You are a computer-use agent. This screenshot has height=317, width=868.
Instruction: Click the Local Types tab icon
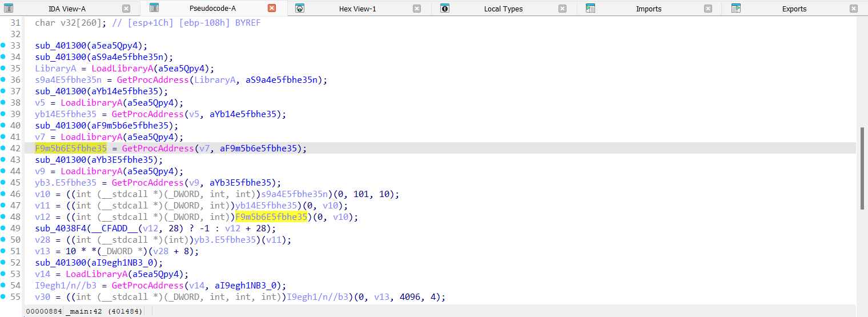pos(445,9)
